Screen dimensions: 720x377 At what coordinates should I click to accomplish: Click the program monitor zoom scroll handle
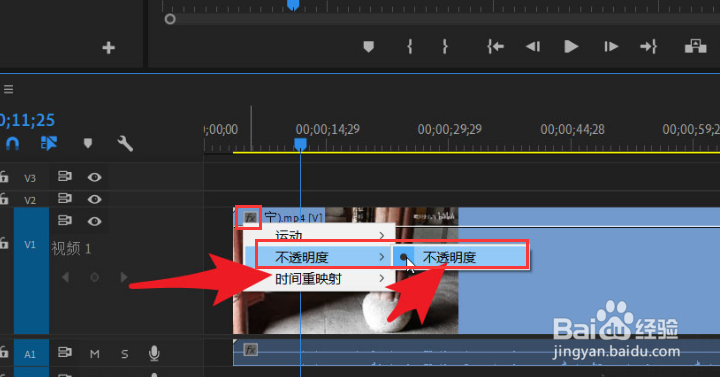click(170, 19)
